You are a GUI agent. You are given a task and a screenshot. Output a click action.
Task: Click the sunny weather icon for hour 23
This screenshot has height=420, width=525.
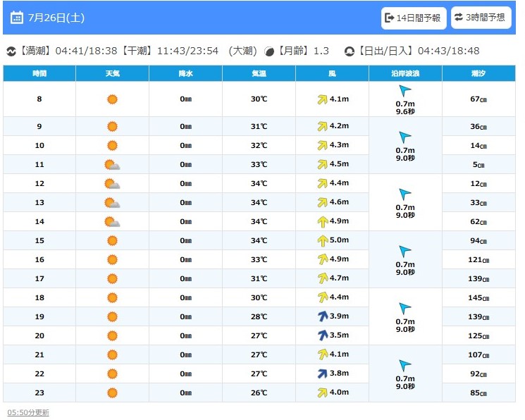[112, 393]
